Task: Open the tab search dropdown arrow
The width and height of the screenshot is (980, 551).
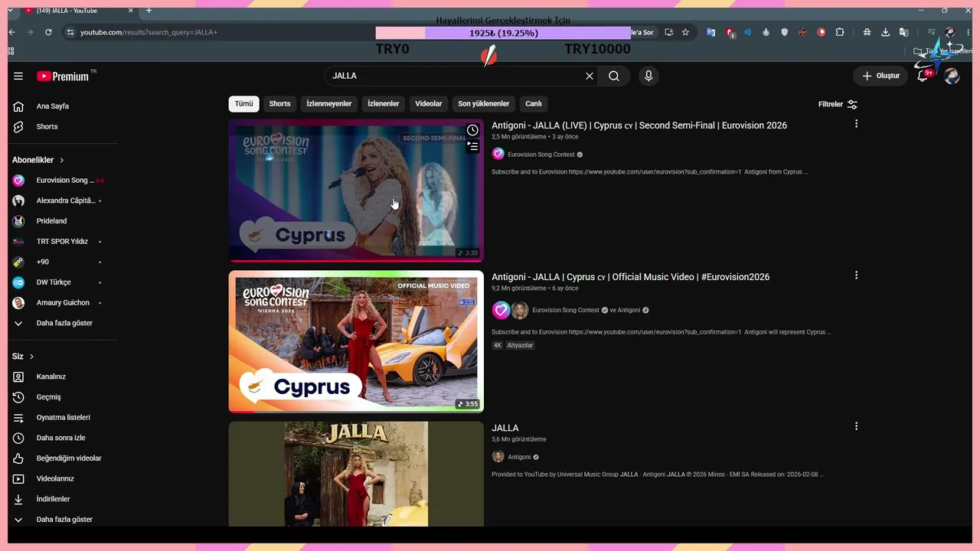Action: click(11, 11)
